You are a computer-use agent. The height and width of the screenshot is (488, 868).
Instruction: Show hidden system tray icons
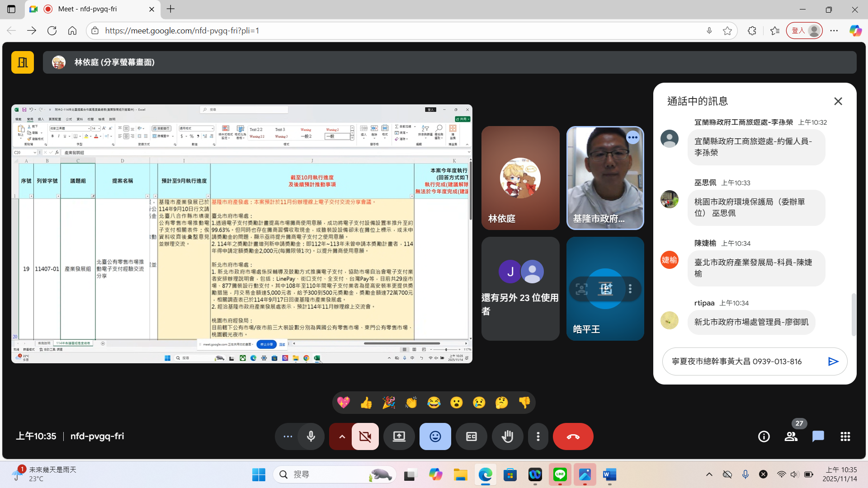point(709,474)
